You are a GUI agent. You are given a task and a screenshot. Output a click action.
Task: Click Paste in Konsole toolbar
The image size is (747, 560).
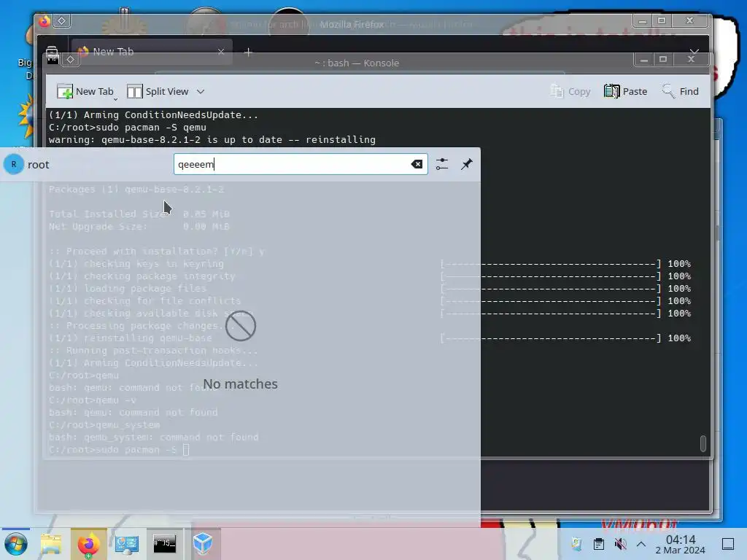click(x=625, y=91)
